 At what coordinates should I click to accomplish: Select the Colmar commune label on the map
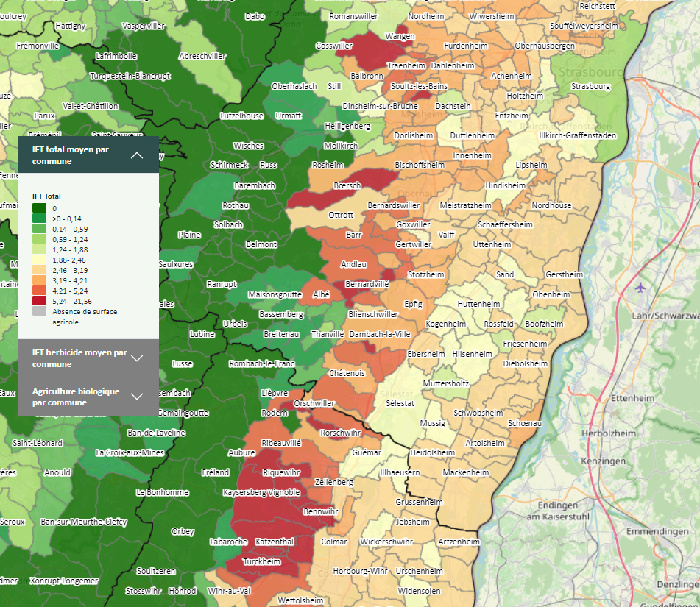click(x=334, y=542)
